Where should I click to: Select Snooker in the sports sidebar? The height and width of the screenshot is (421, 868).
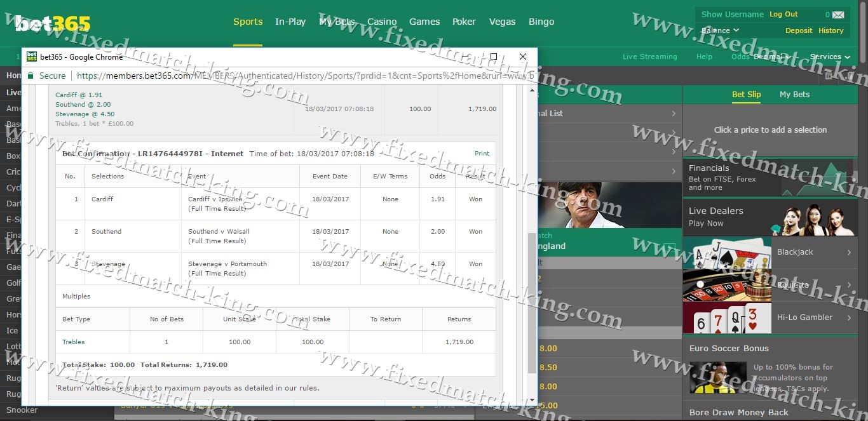(22, 410)
